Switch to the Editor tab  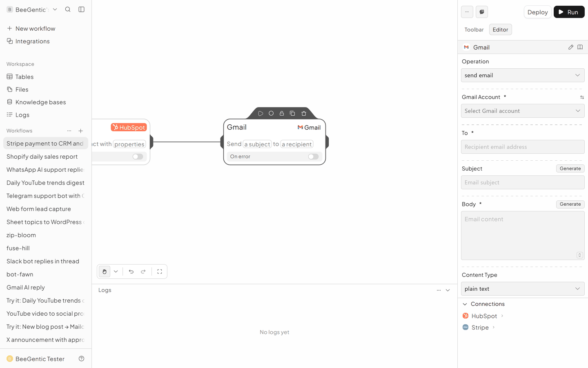click(x=500, y=29)
